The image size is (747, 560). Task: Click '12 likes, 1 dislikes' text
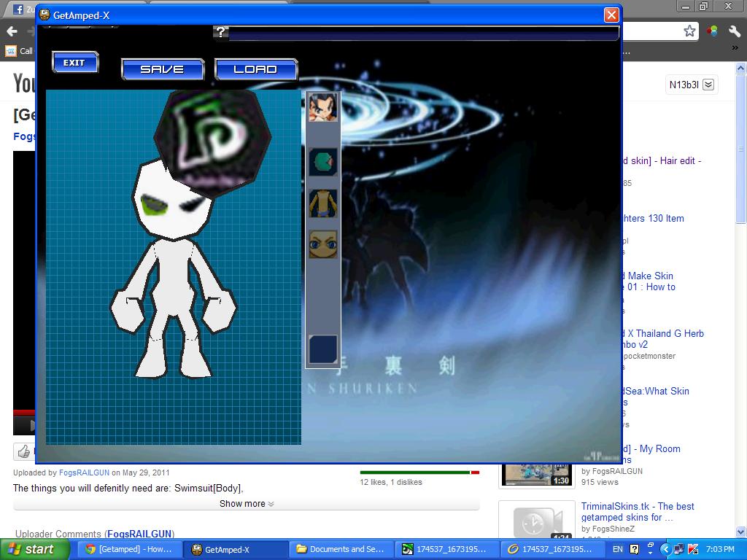coord(391,482)
